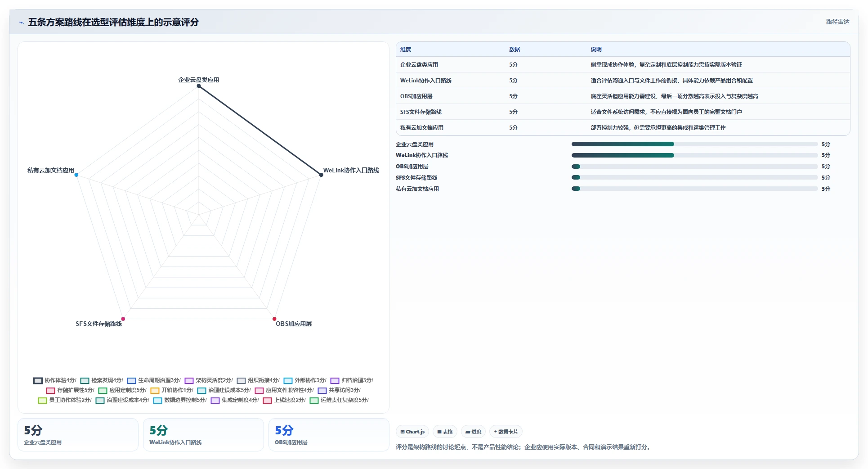868x469 pixels.
Task: Click the SFS文件存储路线 progress bar
Action: (694, 177)
